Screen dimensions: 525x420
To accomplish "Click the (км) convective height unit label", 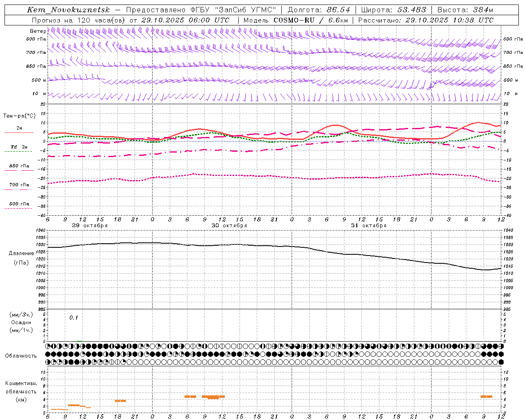I will [x=21, y=399].
